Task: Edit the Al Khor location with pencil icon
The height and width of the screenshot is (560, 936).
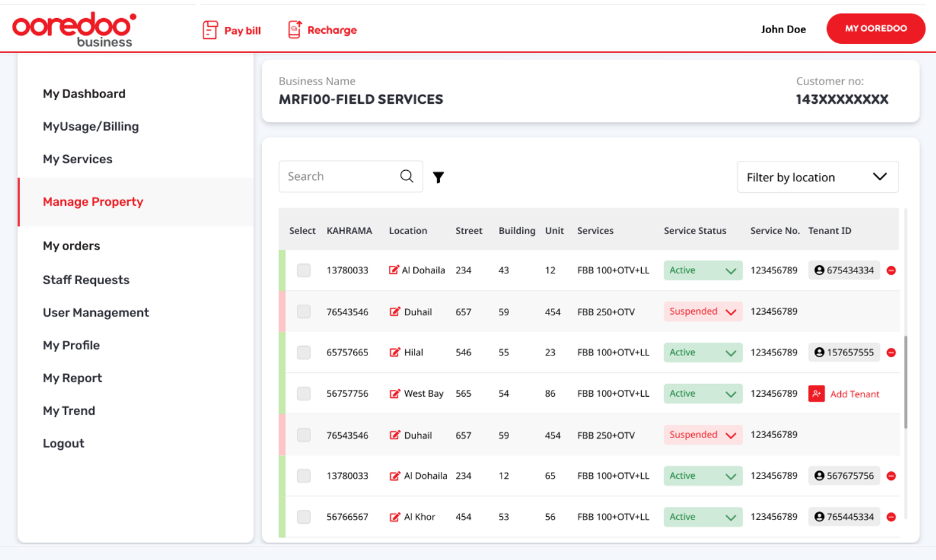Action: (394, 517)
